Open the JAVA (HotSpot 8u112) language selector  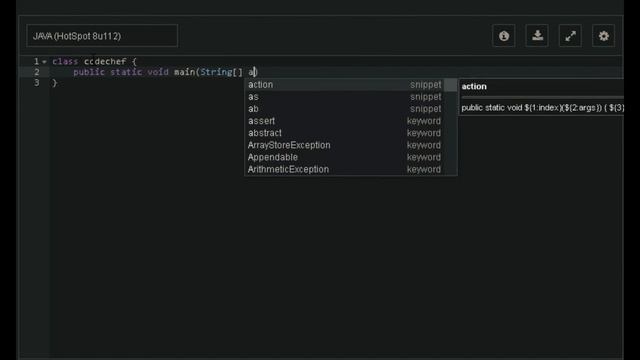102,36
